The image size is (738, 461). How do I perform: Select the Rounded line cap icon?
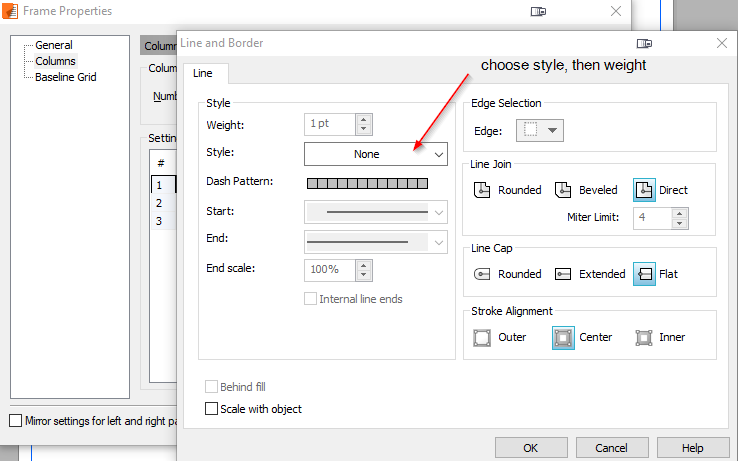[481, 274]
